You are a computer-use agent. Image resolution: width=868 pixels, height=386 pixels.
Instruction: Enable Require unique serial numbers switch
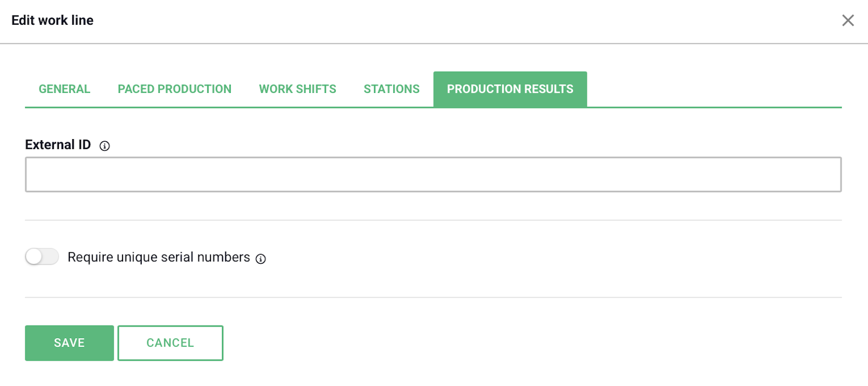[42, 257]
